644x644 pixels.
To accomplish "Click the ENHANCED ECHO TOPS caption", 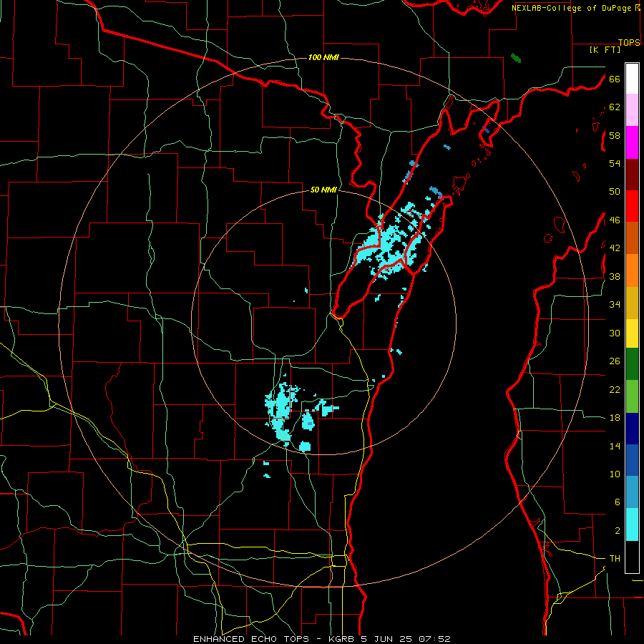I will click(x=253, y=639).
